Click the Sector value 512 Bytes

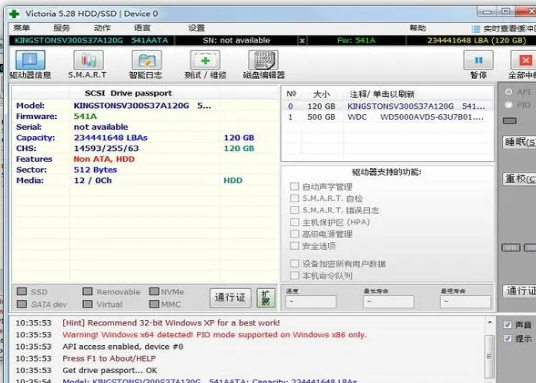tap(95, 170)
